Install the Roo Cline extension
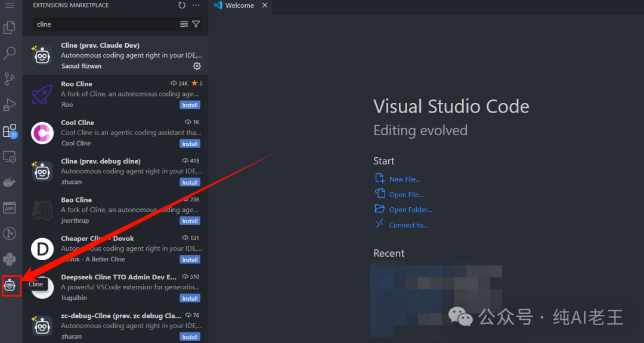644x343 pixels. 190,105
